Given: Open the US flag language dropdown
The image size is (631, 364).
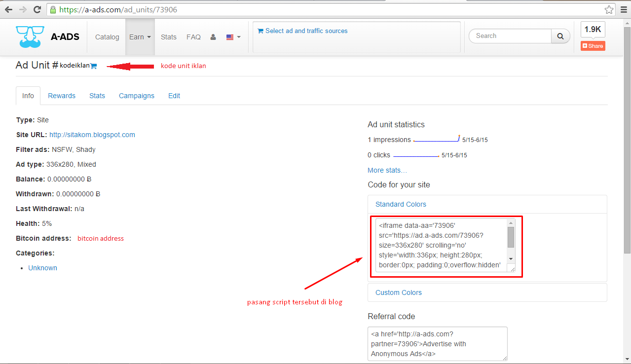Looking at the screenshot, I should pyautogui.click(x=233, y=37).
